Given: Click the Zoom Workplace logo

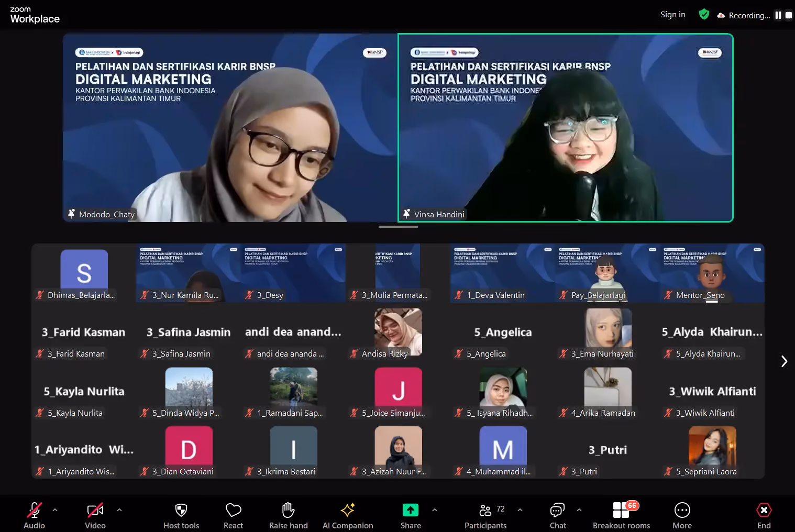Looking at the screenshot, I should 35,15.
